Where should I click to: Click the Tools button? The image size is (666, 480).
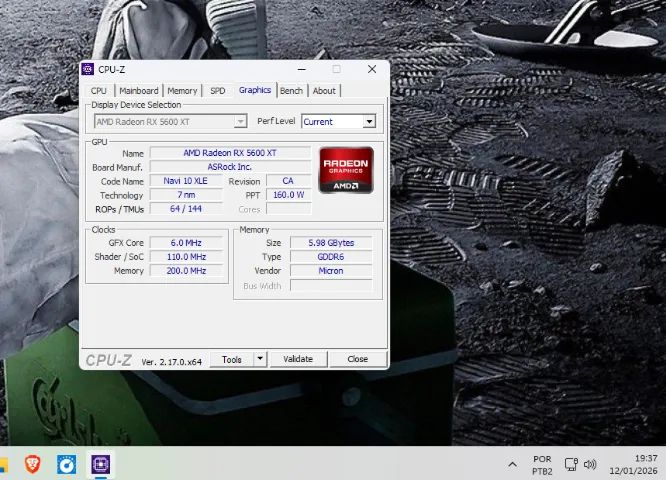click(x=232, y=359)
